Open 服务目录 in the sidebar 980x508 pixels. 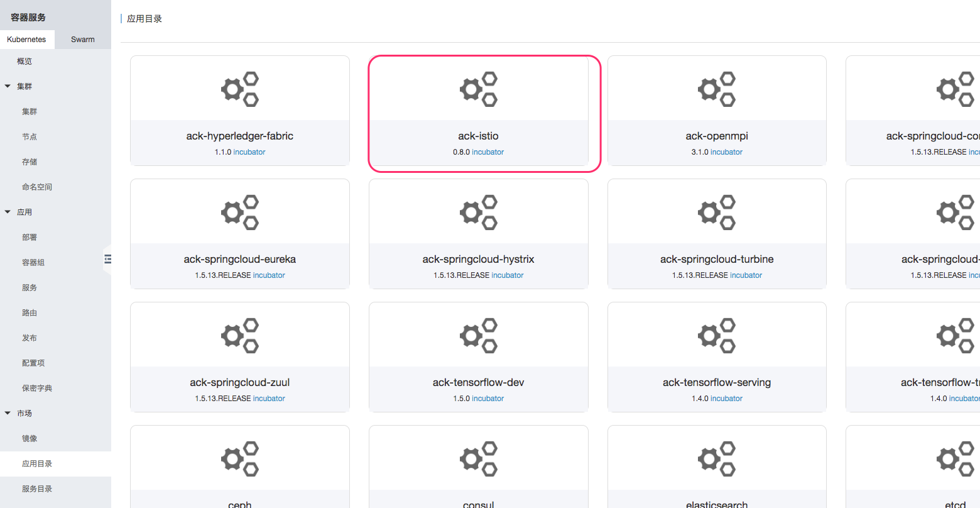click(37, 489)
